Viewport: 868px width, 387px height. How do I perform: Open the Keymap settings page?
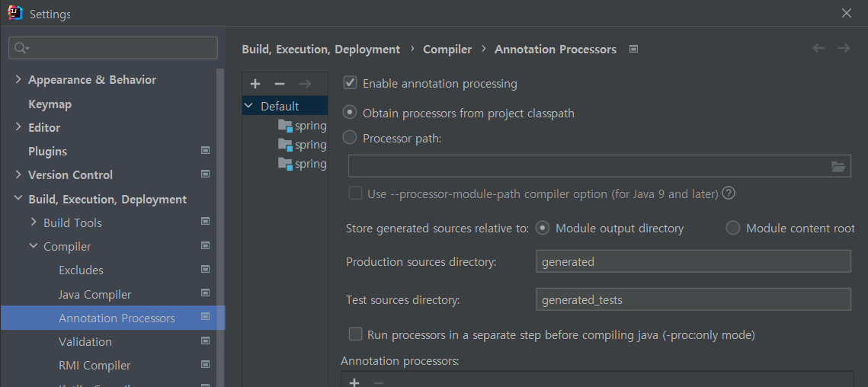pos(50,104)
